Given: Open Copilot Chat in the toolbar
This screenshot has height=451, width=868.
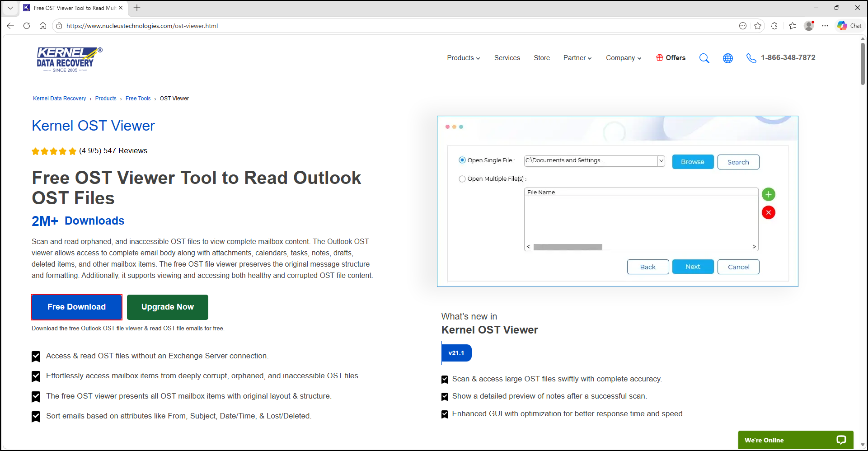Looking at the screenshot, I should pos(849,26).
